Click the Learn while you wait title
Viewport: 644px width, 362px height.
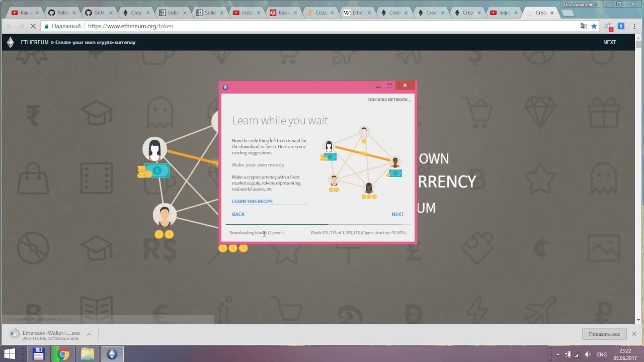click(x=280, y=120)
